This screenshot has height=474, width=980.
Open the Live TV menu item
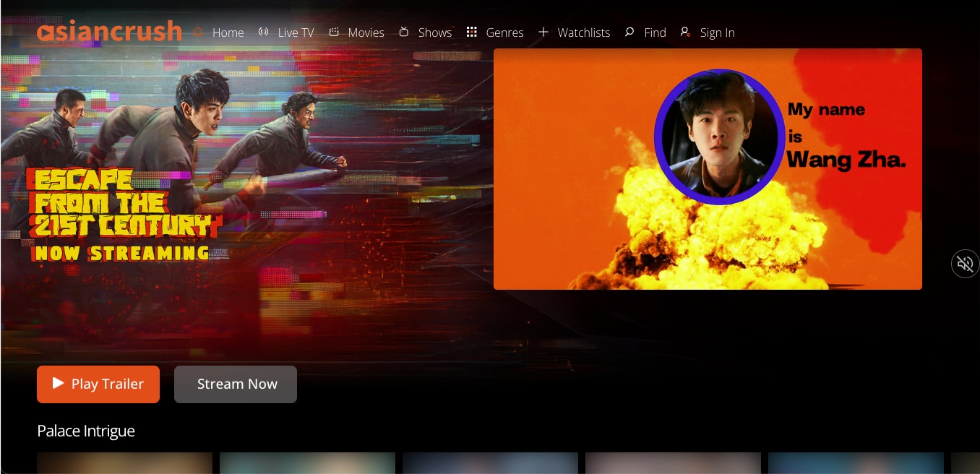296,33
